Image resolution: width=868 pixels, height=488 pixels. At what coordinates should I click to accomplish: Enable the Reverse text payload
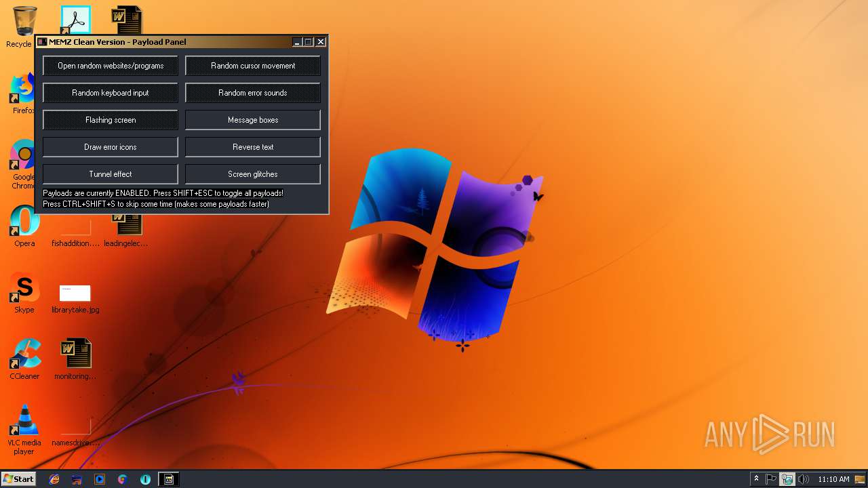[253, 147]
